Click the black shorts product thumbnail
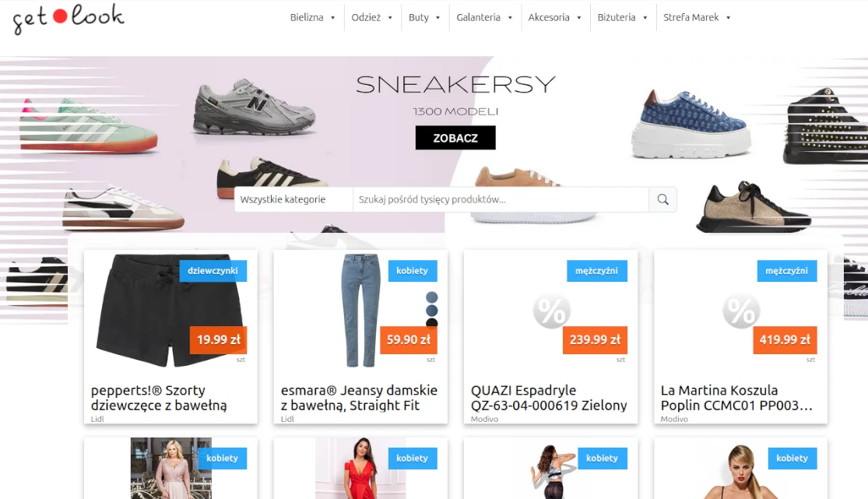The height and width of the screenshot is (499, 868). pyautogui.click(x=170, y=310)
